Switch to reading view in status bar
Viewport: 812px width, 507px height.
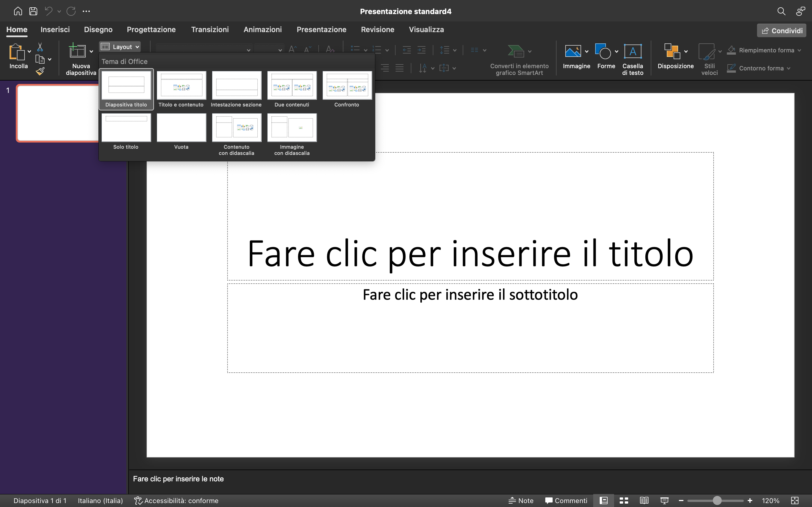click(644, 500)
